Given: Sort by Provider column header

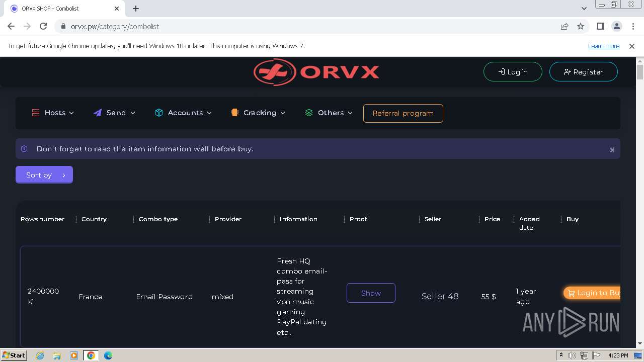Looking at the screenshot, I should tap(228, 219).
